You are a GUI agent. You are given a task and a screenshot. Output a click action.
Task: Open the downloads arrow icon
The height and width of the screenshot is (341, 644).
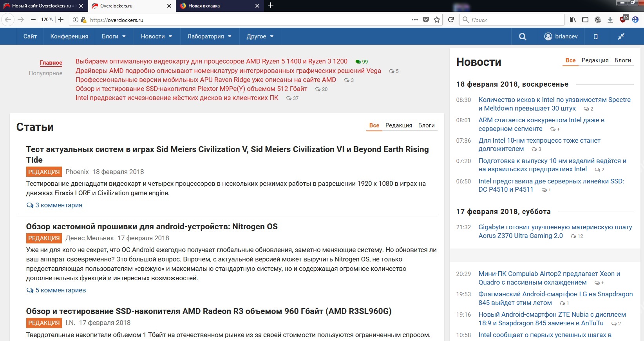[610, 20]
